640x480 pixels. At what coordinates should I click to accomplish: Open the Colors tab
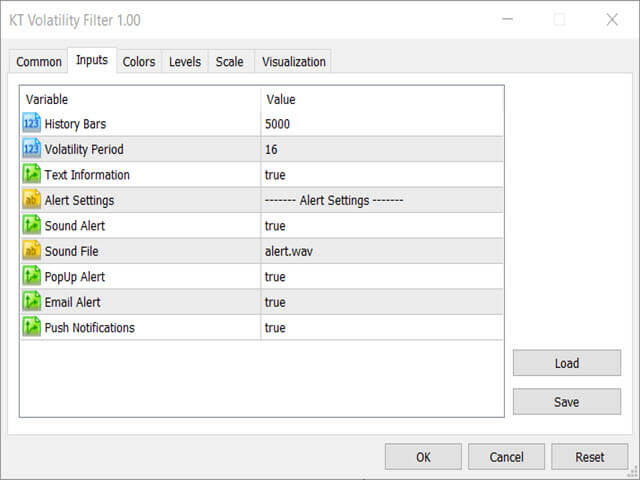[139, 62]
